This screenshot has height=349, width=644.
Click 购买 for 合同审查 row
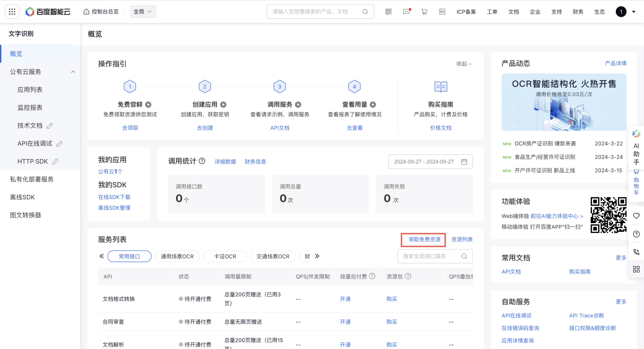(391, 322)
